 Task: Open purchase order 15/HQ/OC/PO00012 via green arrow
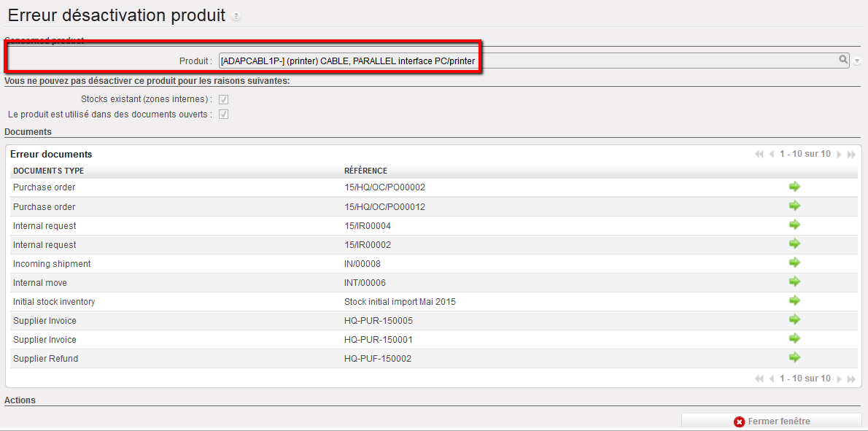(794, 206)
